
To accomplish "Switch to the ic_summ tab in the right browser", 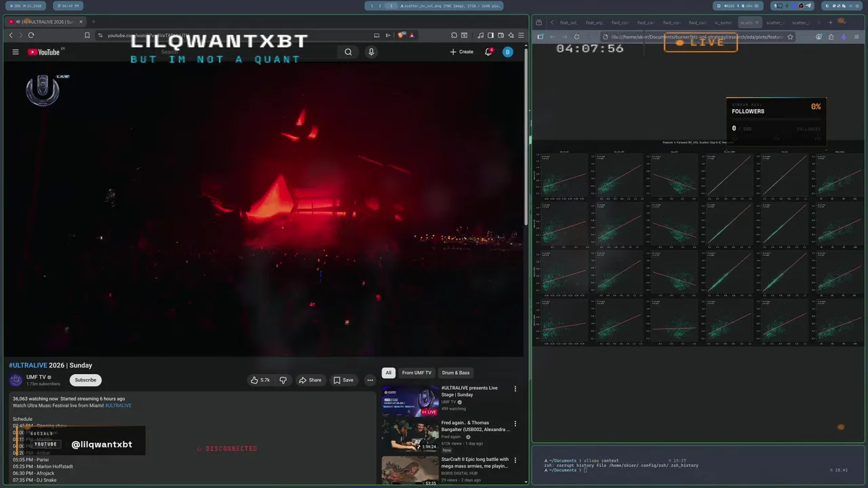I will [x=724, y=22].
